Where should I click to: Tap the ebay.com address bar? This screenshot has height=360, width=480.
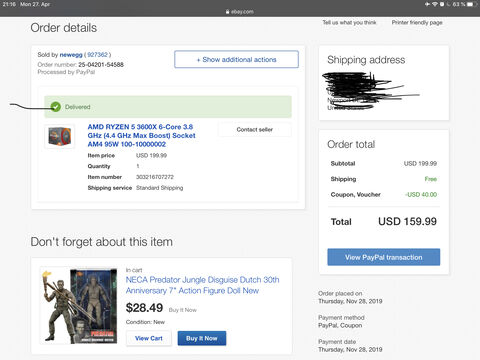pos(240,12)
